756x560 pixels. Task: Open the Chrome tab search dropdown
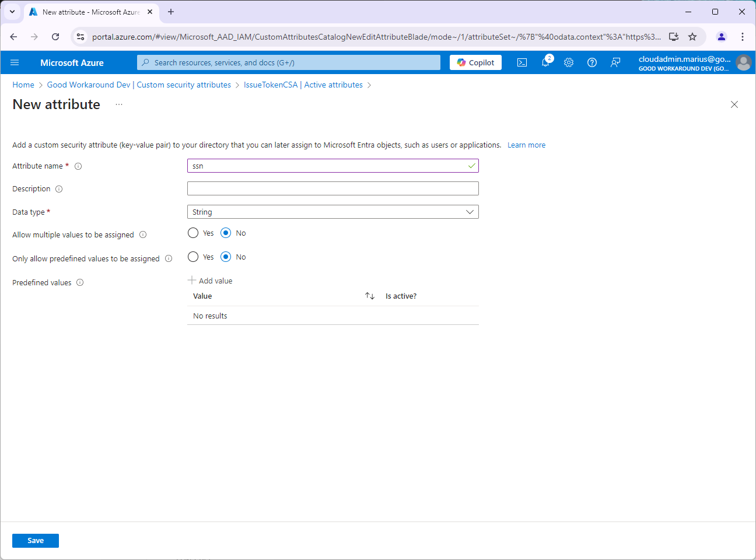click(x=12, y=12)
